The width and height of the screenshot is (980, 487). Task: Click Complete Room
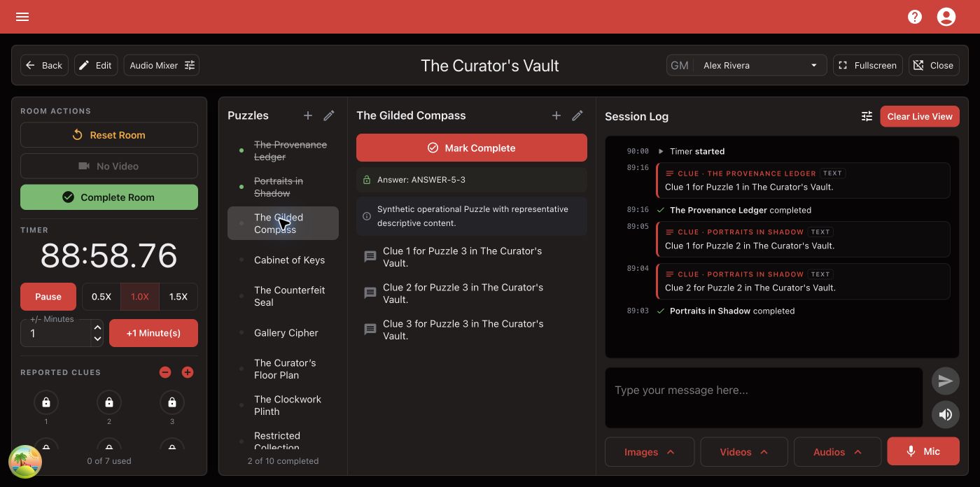pos(109,197)
